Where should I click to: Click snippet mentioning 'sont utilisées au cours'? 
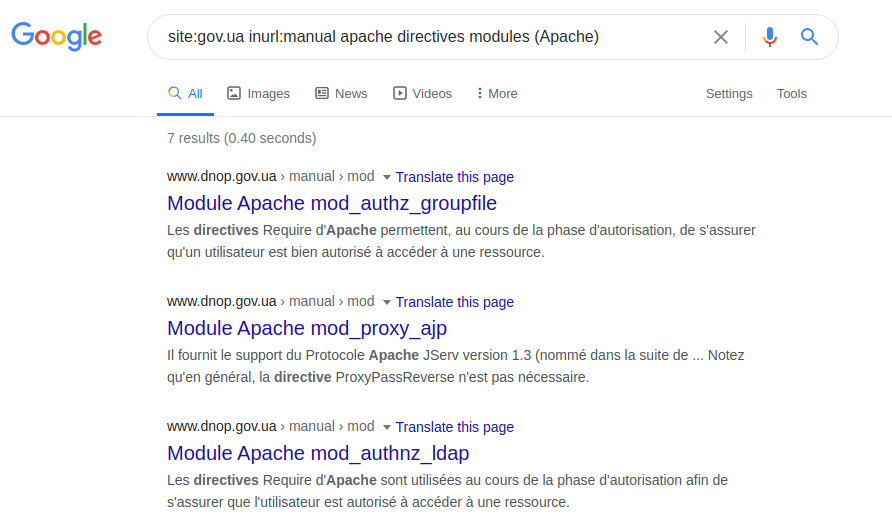coord(448,491)
